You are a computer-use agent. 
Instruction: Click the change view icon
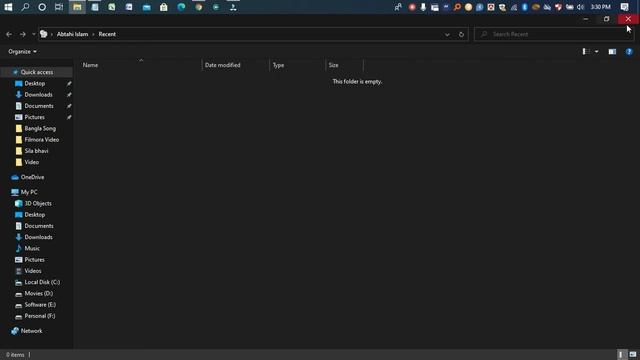586,51
